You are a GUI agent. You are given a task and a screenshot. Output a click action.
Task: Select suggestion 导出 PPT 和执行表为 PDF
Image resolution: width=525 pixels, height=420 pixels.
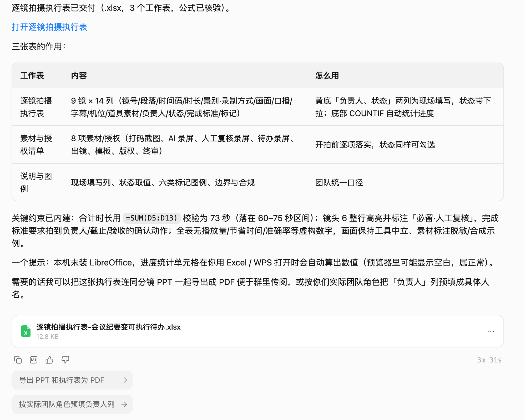tap(72, 380)
